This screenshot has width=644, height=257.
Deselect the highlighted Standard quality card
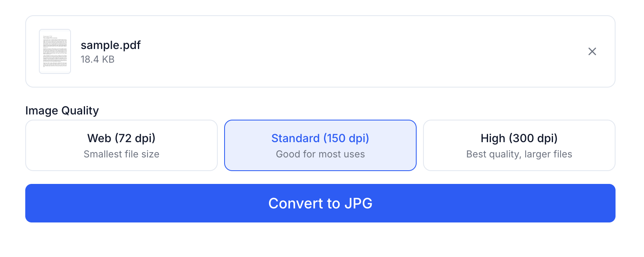[x=320, y=145]
